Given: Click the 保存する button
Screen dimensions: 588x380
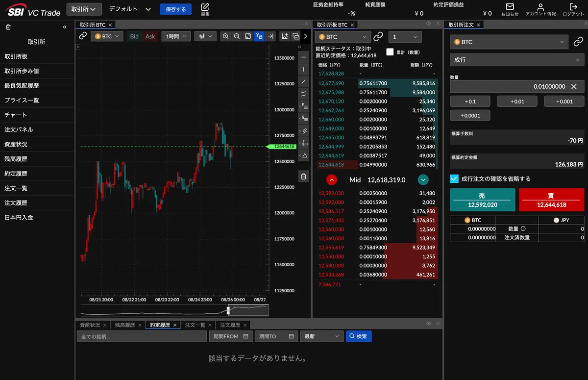Looking at the screenshot, I should pyautogui.click(x=175, y=9).
